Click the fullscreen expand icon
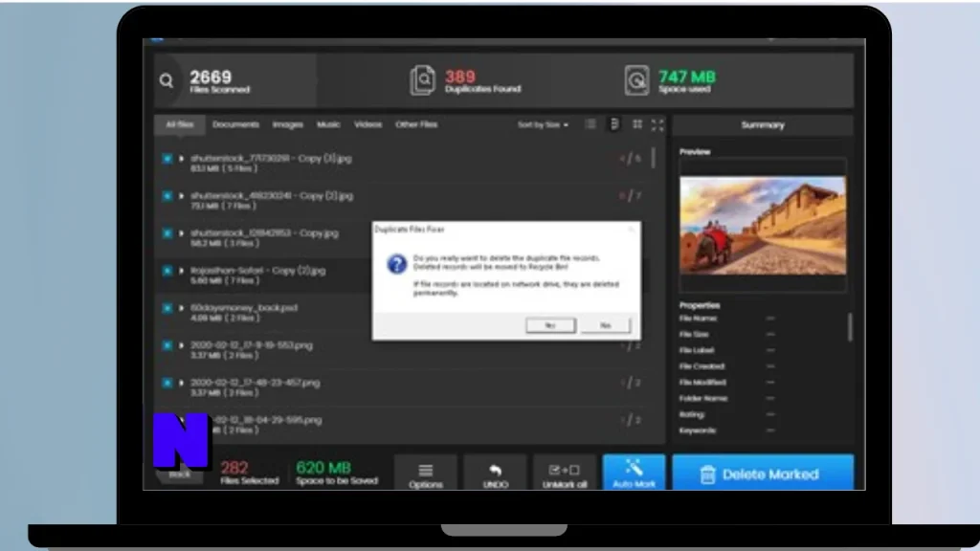980x551 pixels. 657,125
